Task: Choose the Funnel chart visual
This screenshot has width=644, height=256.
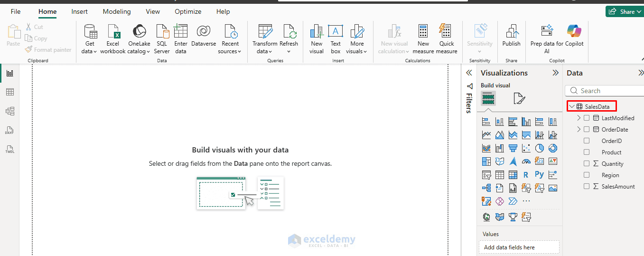Action: (x=513, y=148)
